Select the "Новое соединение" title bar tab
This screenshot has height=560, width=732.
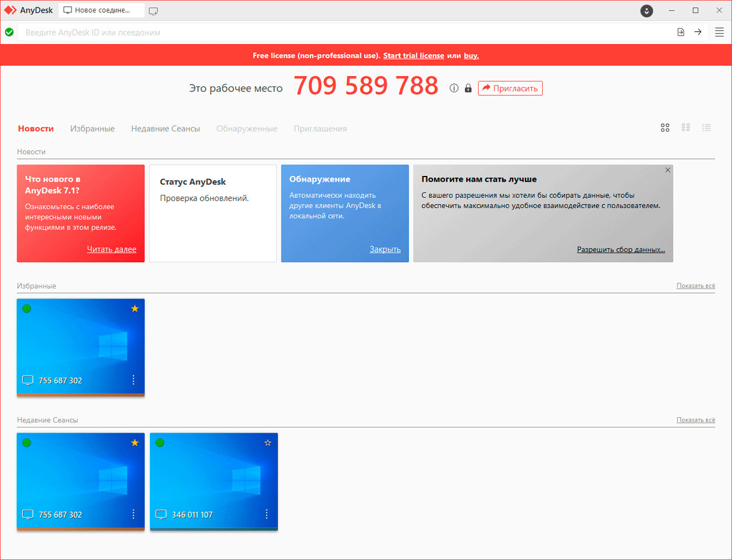[101, 11]
